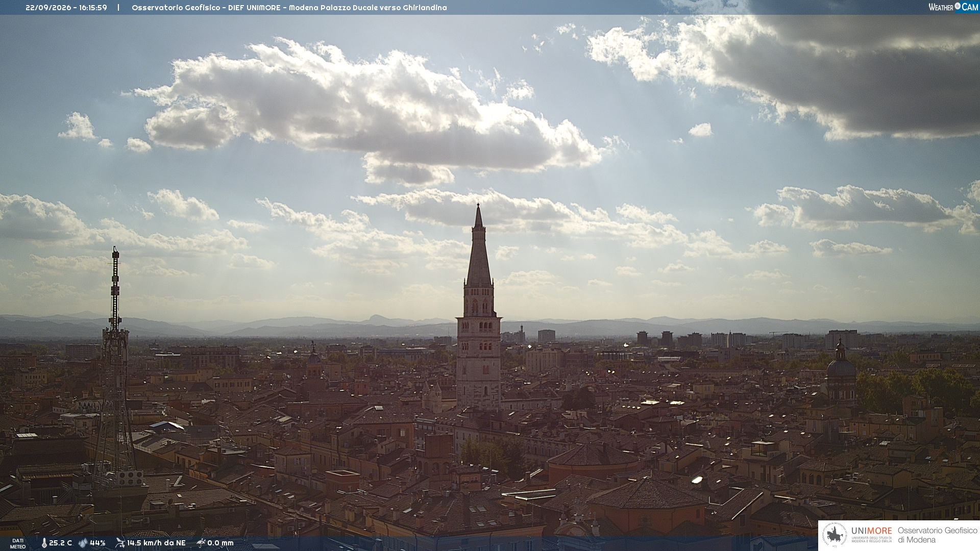
Task: Open the UNIMORE university wordmark
Action: click(x=871, y=531)
